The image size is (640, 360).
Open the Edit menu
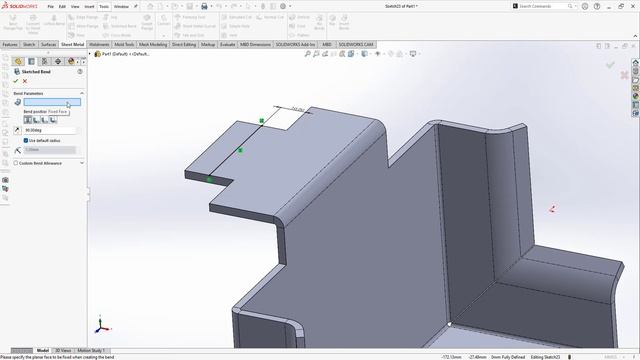[x=62, y=7]
